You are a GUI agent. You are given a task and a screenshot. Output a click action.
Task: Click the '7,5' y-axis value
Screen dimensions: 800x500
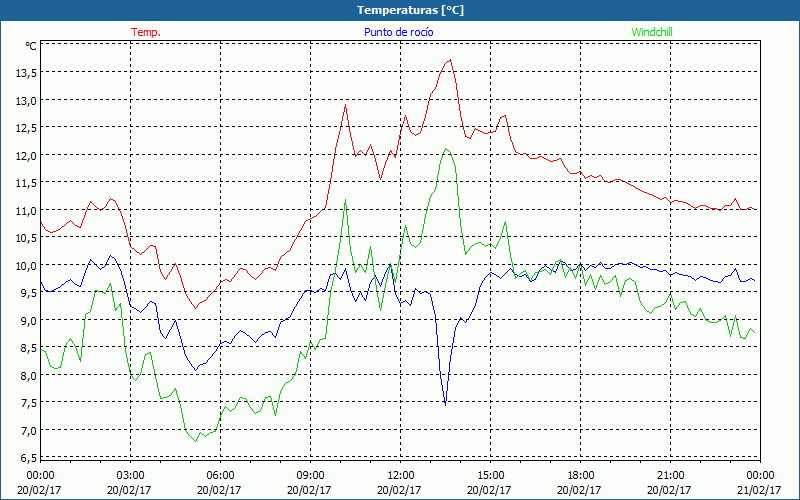tap(29, 404)
